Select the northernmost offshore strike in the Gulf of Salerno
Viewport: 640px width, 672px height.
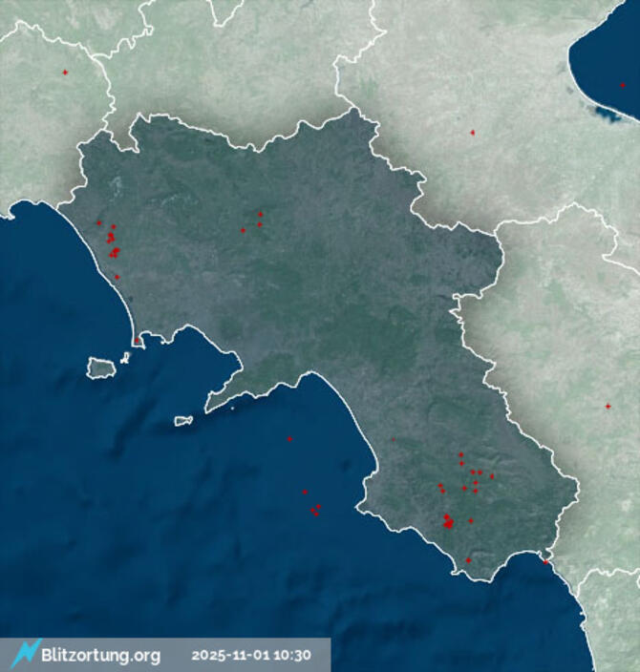tap(289, 439)
